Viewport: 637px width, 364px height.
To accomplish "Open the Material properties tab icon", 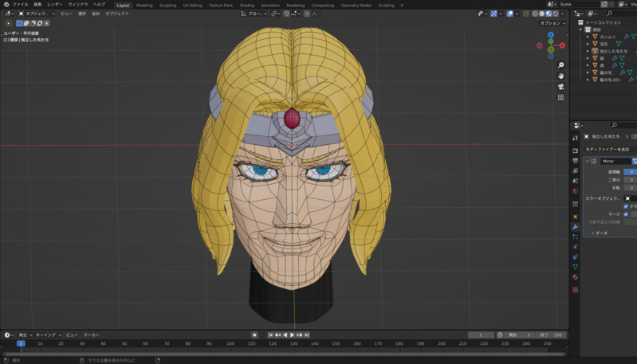I will click(x=576, y=277).
